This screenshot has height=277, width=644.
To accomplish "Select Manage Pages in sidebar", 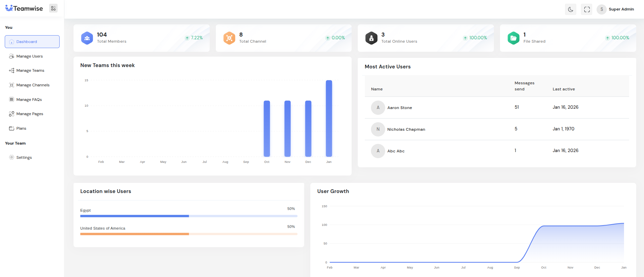I will click(x=29, y=114).
